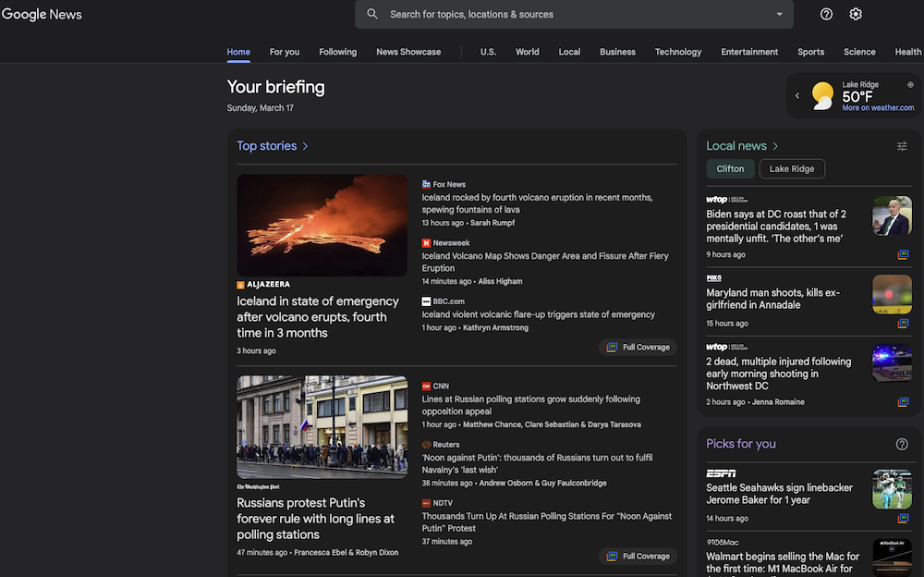
Task: Click the search magnifier icon
Action: [372, 14]
